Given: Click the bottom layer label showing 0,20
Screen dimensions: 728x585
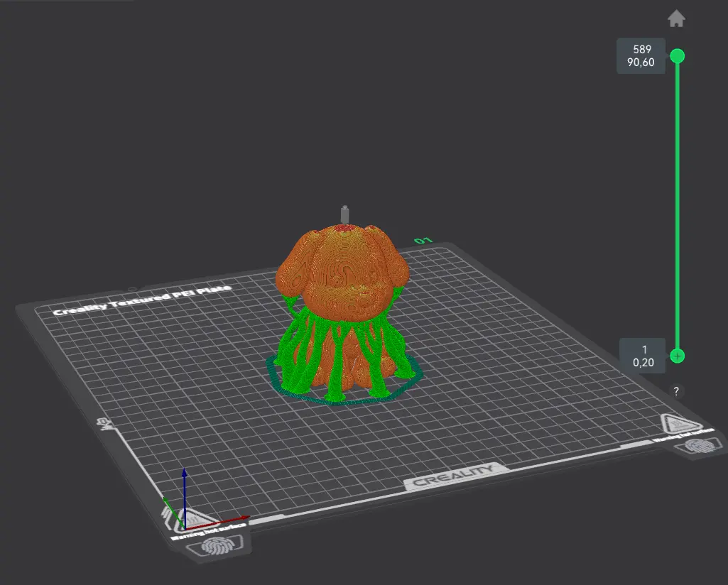Looking at the screenshot, I should tap(643, 362).
